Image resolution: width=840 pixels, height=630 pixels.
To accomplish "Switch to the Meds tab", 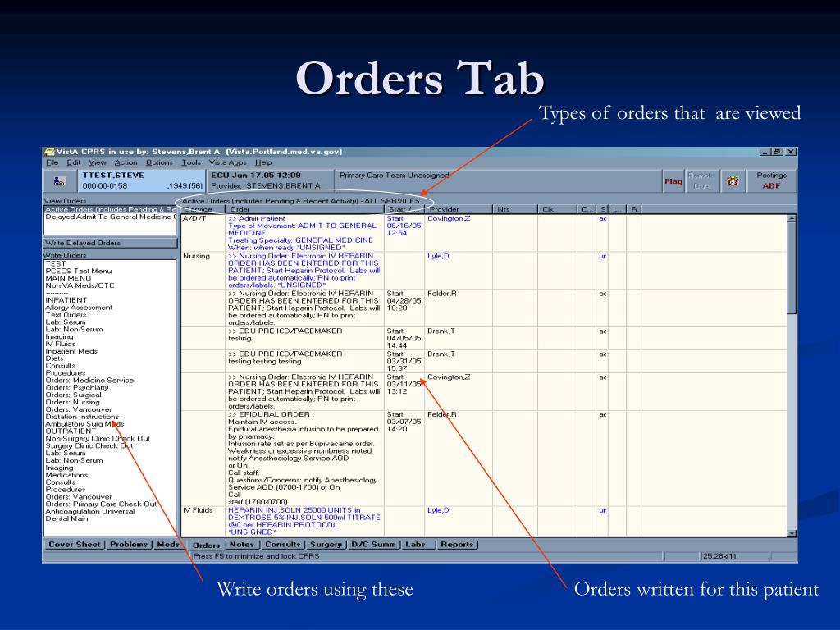I will (x=168, y=545).
